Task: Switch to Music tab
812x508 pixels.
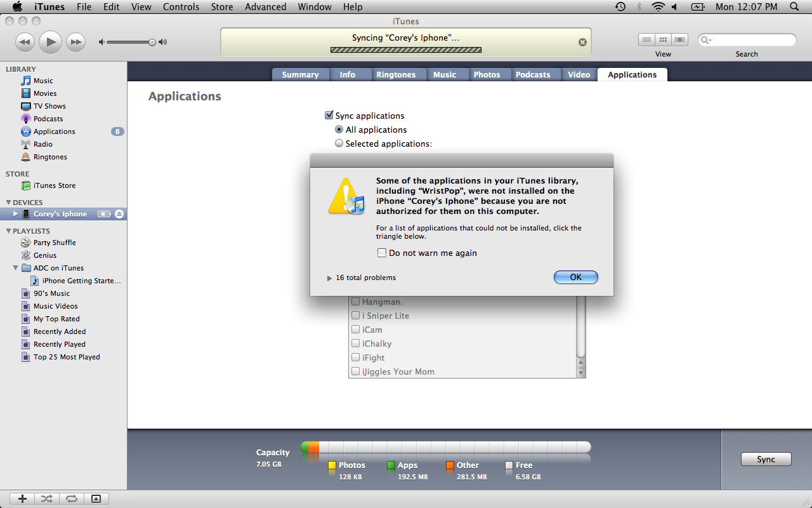Action: point(445,75)
